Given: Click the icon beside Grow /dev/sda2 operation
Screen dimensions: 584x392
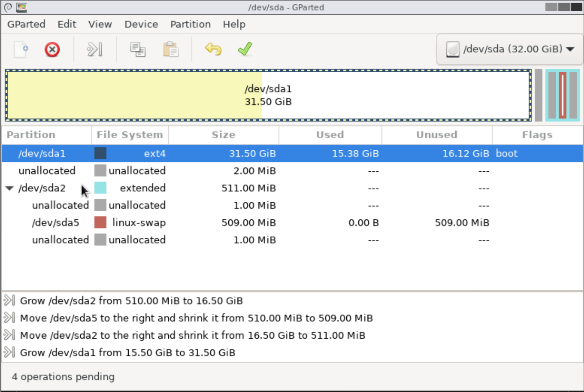Looking at the screenshot, I should [x=9, y=301].
